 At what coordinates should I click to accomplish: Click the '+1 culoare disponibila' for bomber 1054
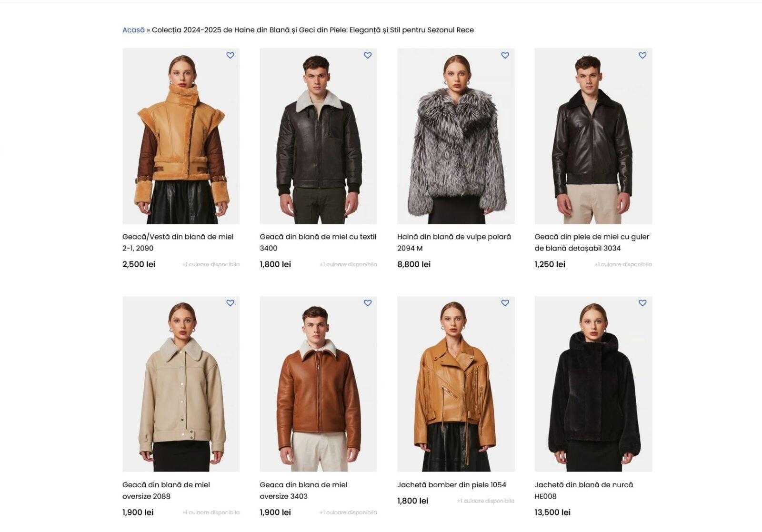[486, 501]
